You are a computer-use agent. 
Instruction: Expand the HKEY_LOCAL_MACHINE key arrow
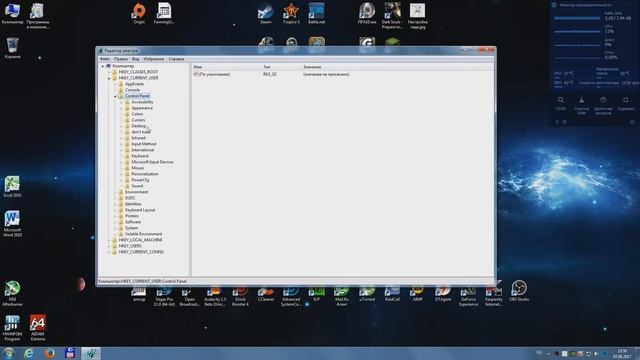click(109, 240)
